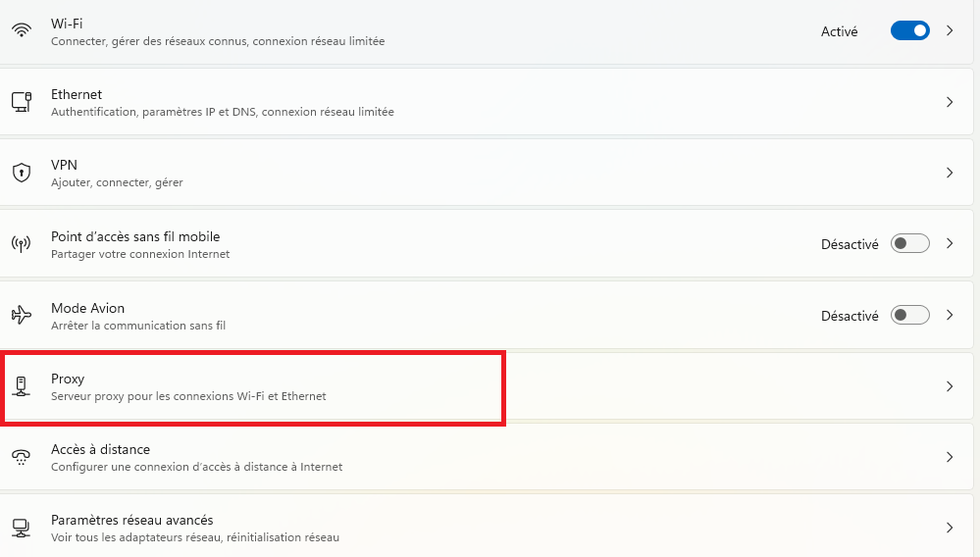Select the VPN title text
Image resolution: width=980 pixels, height=557 pixels.
coord(64,165)
